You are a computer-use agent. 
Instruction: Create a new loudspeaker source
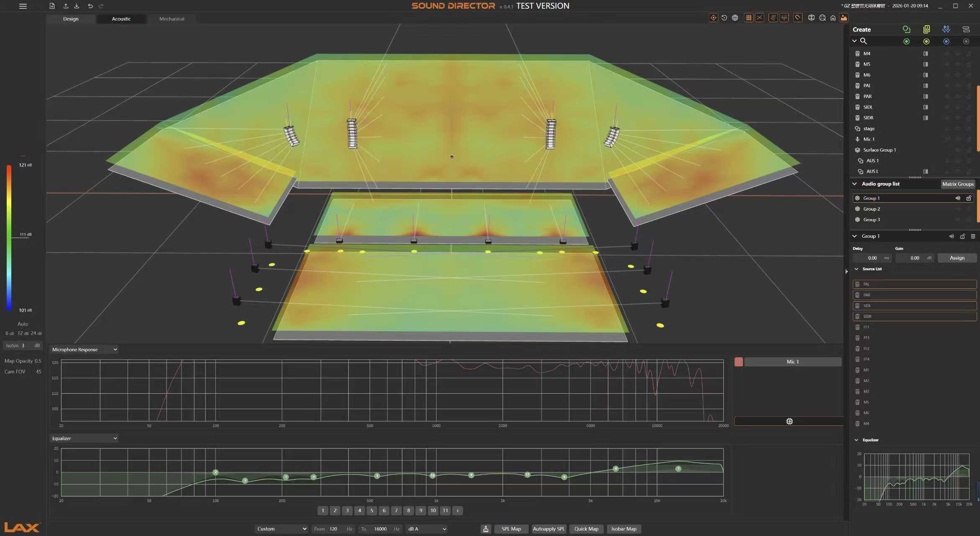pos(926,29)
